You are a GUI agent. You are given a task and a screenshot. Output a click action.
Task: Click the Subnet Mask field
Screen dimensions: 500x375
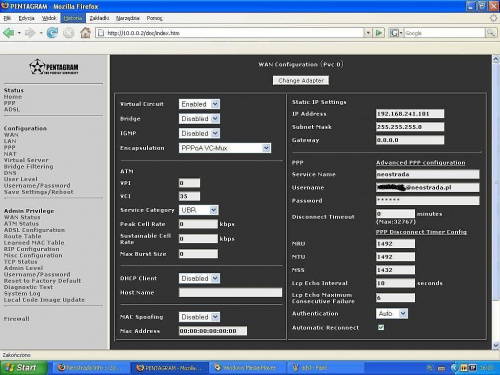(410, 127)
